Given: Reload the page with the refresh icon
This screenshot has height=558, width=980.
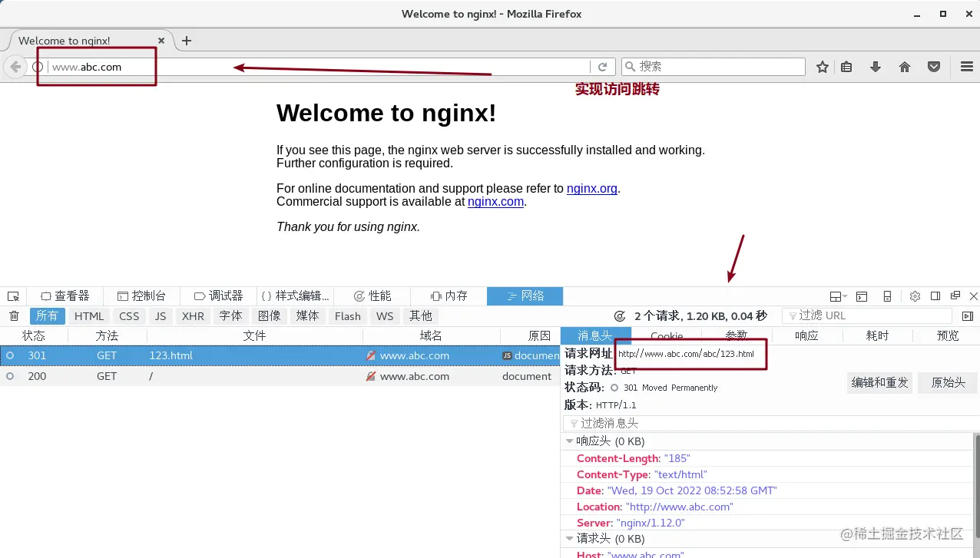Looking at the screenshot, I should 603,67.
